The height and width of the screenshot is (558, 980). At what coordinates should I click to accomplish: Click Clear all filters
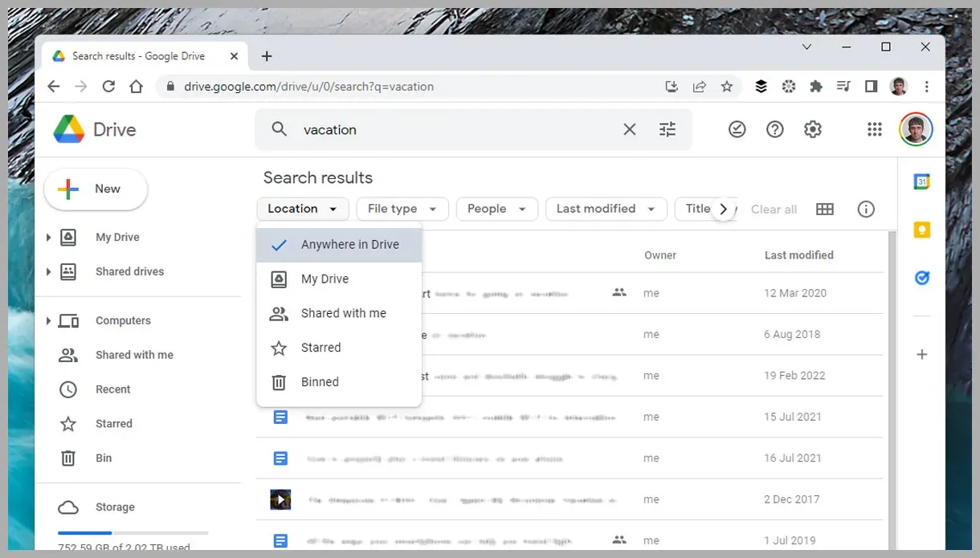tap(774, 209)
